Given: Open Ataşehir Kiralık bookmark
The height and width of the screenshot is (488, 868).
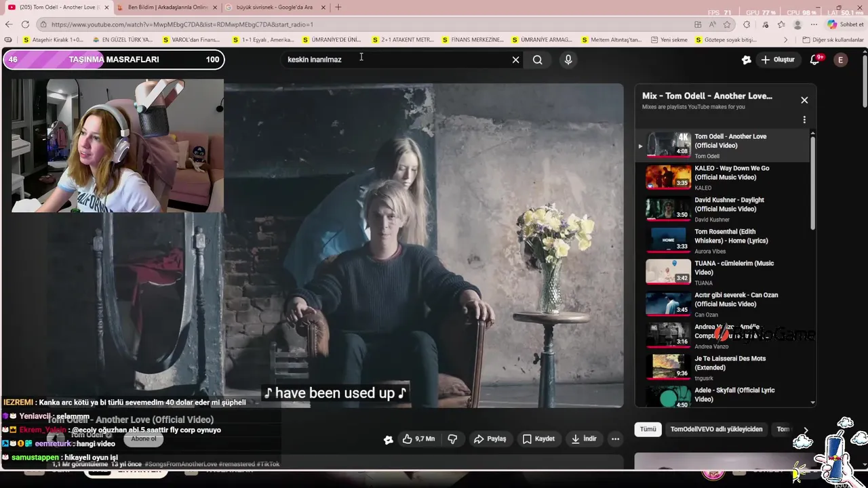Looking at the screenshot, I should (53, 40).
